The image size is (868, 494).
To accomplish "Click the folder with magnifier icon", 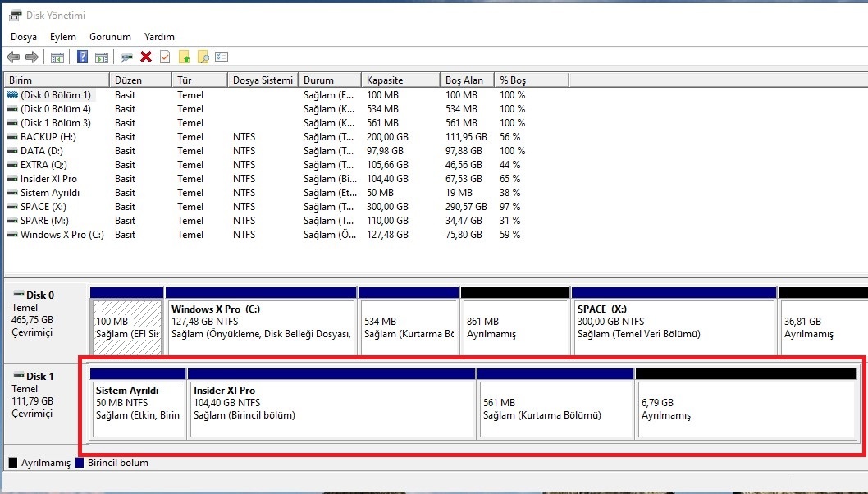I will click(203, 57).
